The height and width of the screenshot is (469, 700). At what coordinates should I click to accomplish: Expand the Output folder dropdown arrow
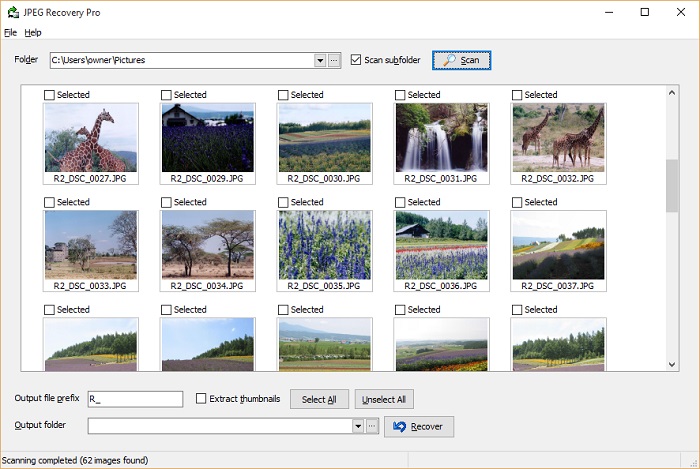click(x=357, y=426)
